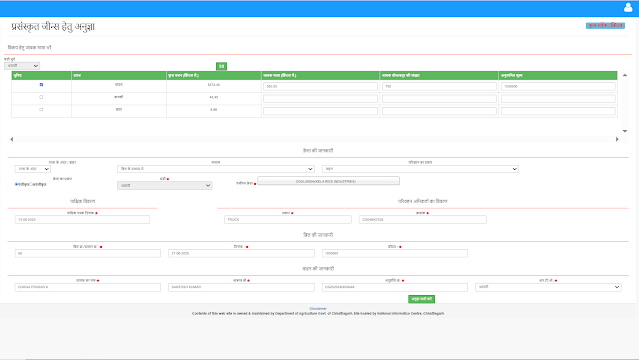639x360 pixels.
Task: Click the quantity field showing 300.00
Action: (x=320, y=86)
